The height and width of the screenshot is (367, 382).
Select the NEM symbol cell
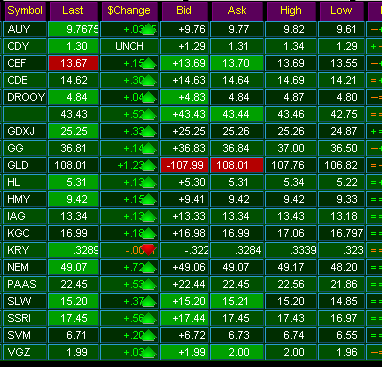pos(25,267)
